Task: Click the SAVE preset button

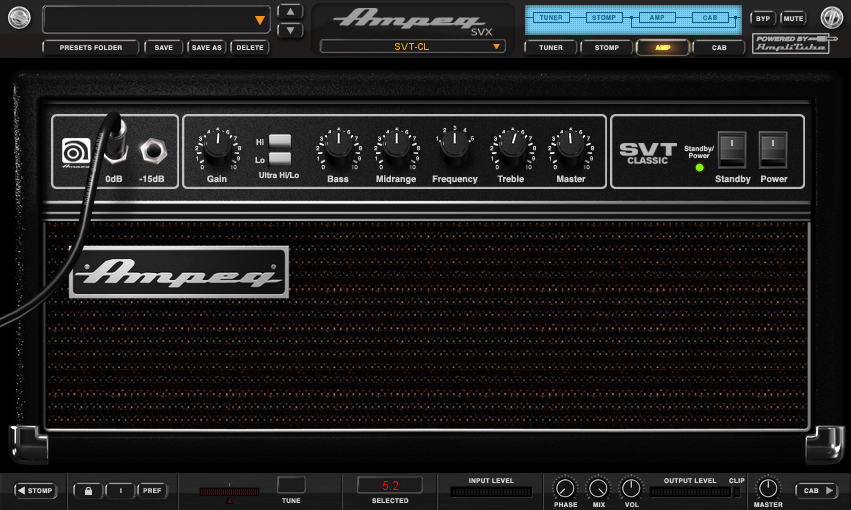Action: click(163, 48)
